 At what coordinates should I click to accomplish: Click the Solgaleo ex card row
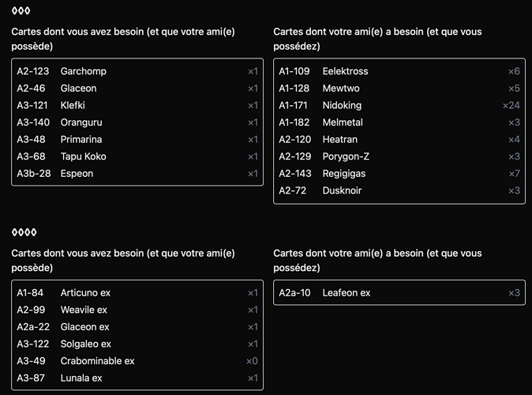click(x=137, y=344)
